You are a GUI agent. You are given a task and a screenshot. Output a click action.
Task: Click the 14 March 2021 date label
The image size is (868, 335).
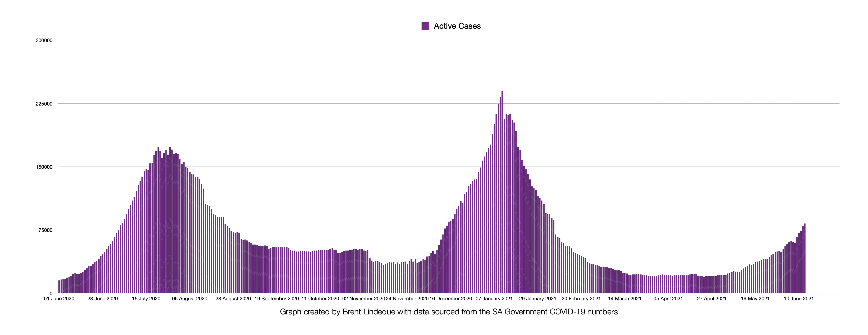coord(625,299)
